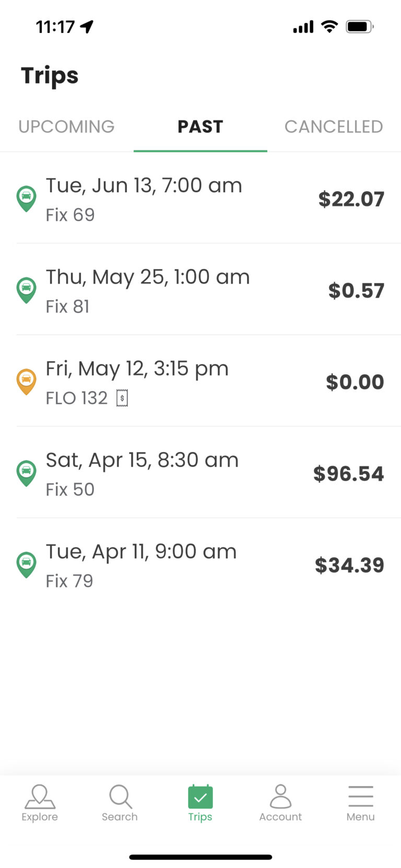Tap the green car pin for Fix 81

click(x=26, y=290)
